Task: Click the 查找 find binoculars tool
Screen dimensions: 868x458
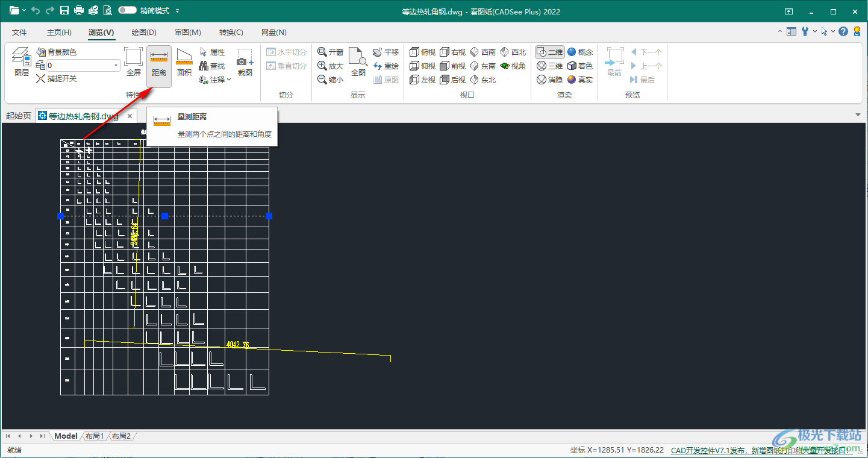Action: tap(211, 66)
